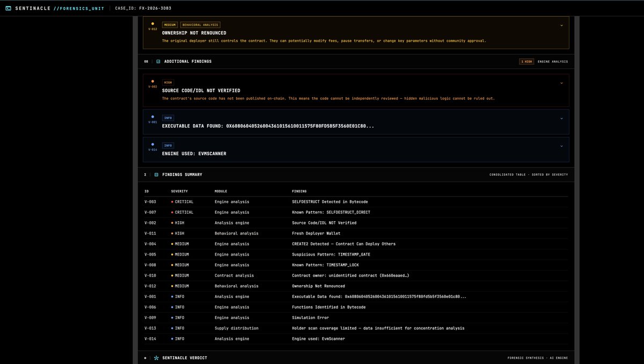Click the INFO badge on Engine Used card
644x364 pixels.
coord(168,145)
